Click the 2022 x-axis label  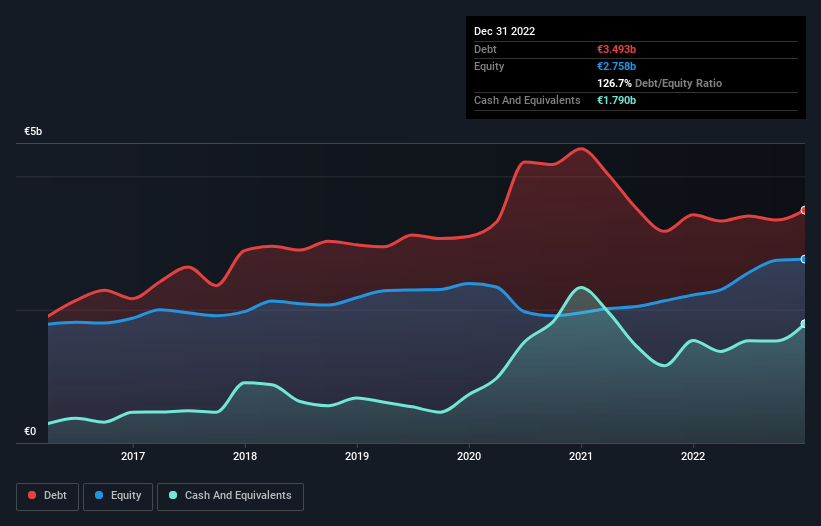pyautogui.click(x=693, y=456)
